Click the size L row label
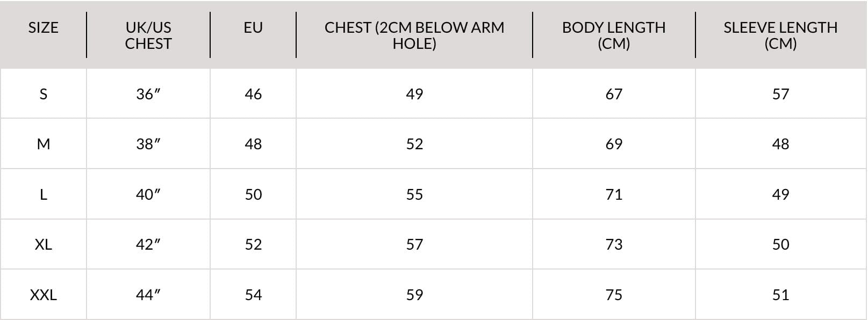 43,194
